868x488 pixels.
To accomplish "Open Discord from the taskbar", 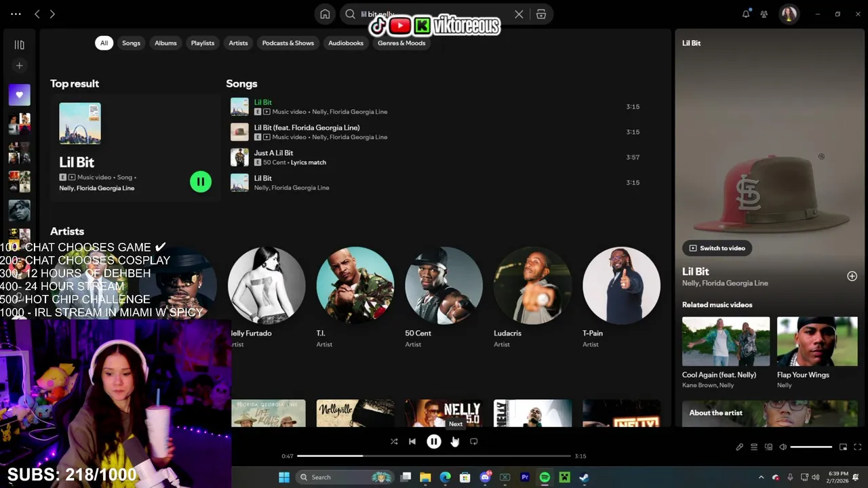I will click(485, 477).
